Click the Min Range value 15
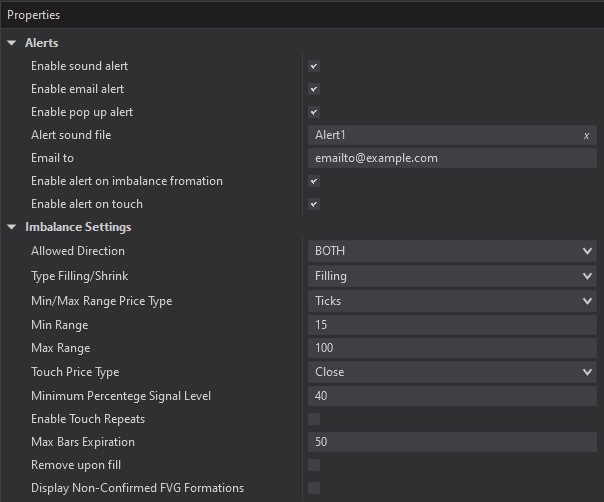Image resolution: width=604 pixels, height=502 pixels. [452, 325]
